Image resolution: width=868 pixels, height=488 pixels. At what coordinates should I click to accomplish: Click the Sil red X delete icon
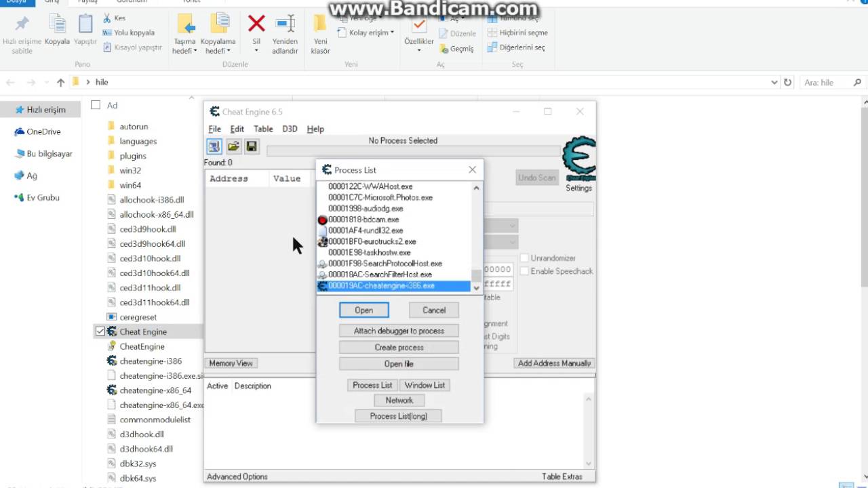(x=256, y=24)
